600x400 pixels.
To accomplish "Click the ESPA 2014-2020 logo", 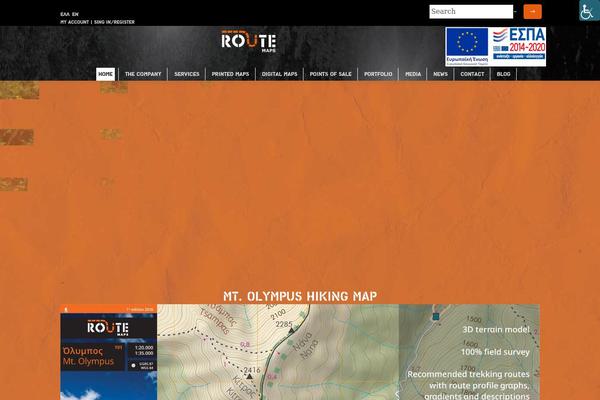I will [x=518, y=46].
